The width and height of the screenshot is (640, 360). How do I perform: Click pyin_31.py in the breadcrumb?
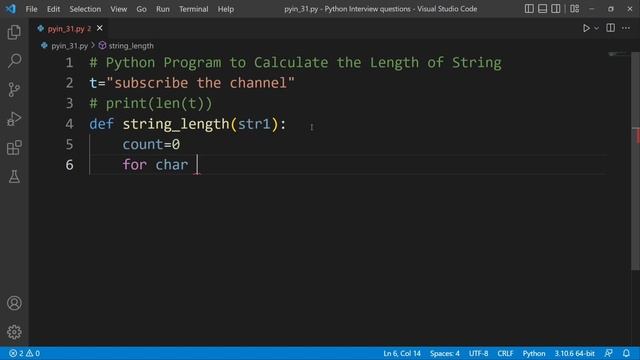tap(69, 46)
